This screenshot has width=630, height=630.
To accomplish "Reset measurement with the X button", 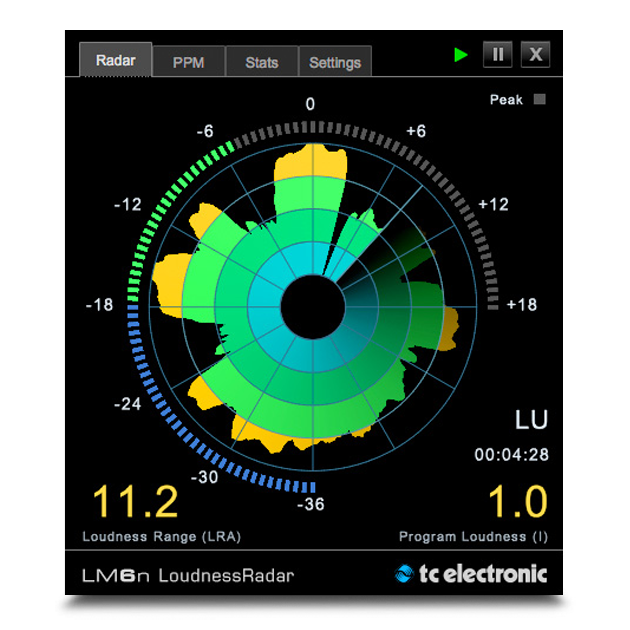I will pyautogui.click(x=535, y=54).
